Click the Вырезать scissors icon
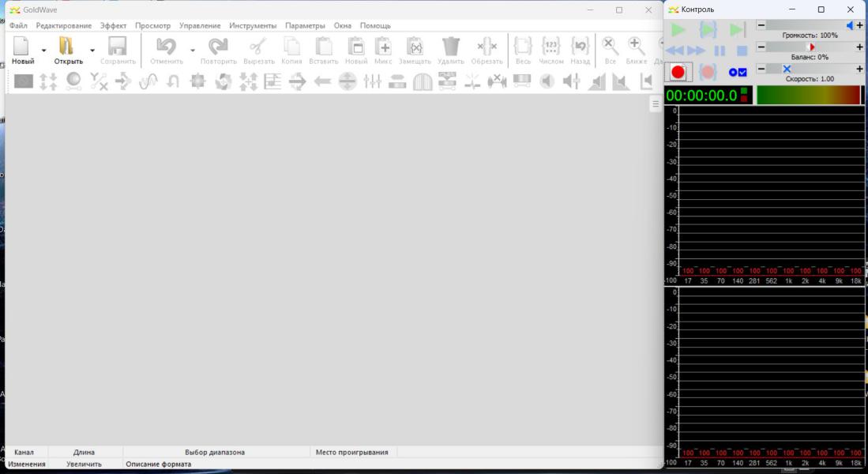 pyautogui.click(x=258, y=49)
